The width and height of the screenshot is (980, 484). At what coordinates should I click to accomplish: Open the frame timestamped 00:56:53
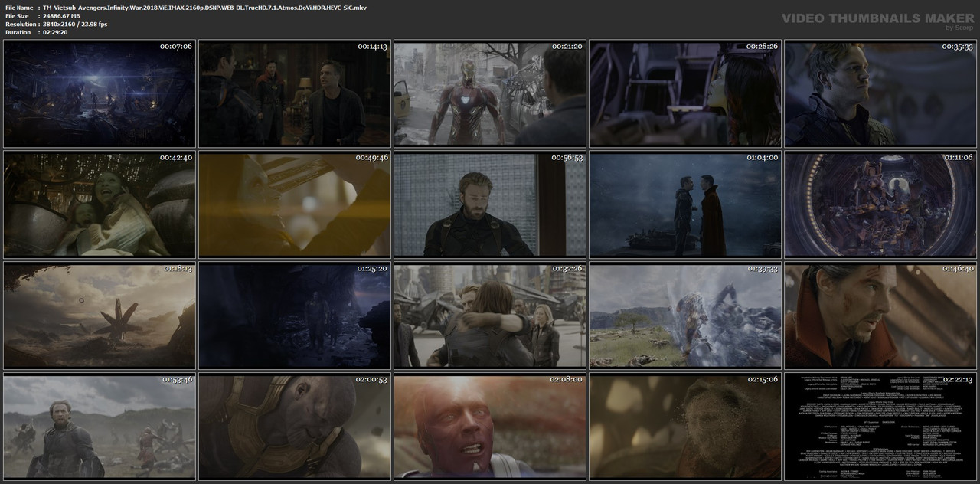[x=490, y=204]
